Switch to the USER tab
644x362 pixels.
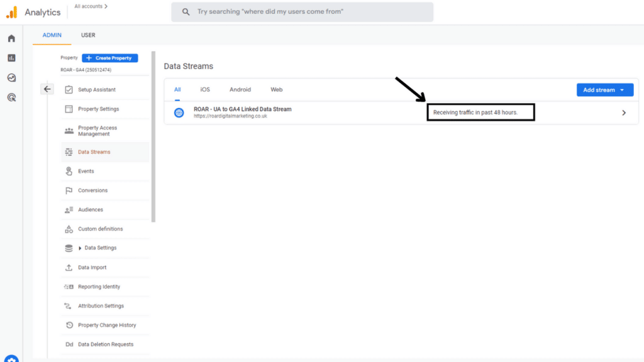(87, 35)
